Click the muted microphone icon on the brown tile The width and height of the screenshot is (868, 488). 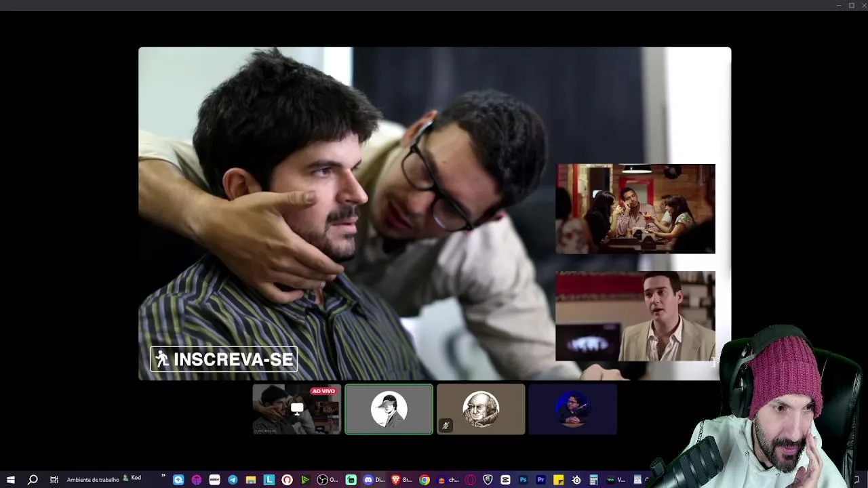(446, 426)
